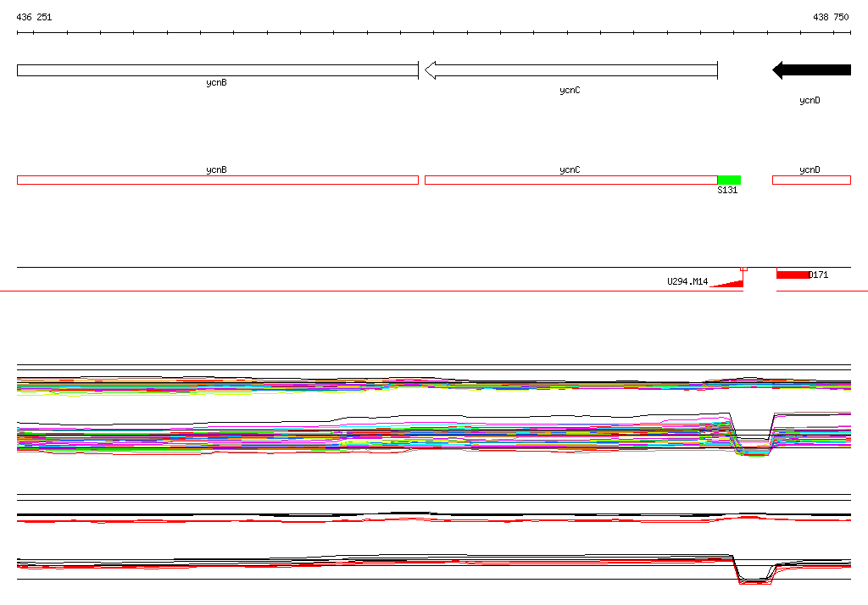Image resolution: width=868 pixels, height=605 pixels.
Task: Click the 436 251 start coordinate label
Action: 34,17
